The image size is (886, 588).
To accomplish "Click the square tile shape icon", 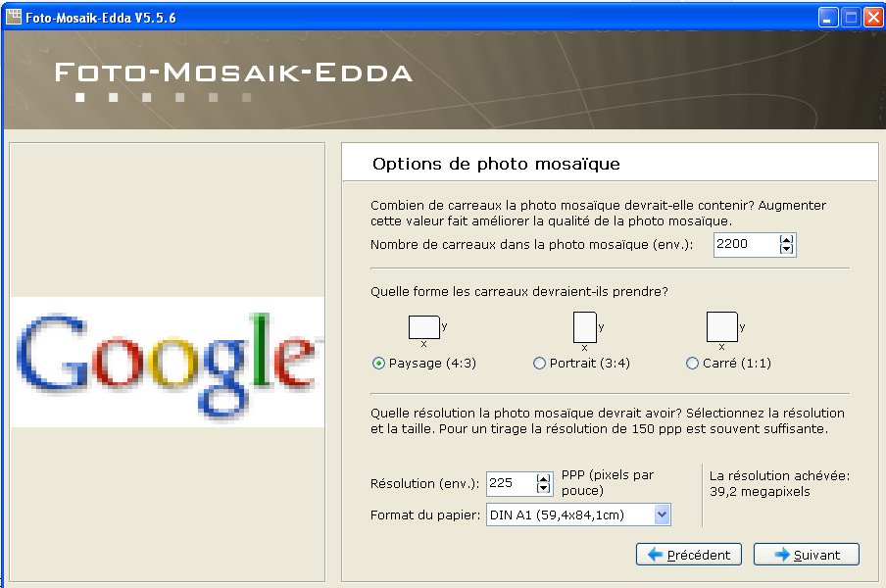I will pyautogui.click(x=721, y=326).
